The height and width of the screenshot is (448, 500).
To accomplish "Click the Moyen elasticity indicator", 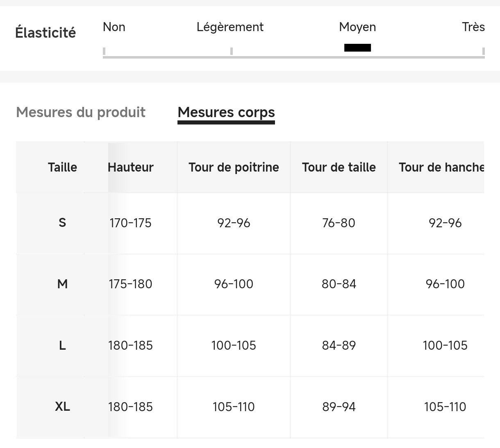I will pos(357,48).
